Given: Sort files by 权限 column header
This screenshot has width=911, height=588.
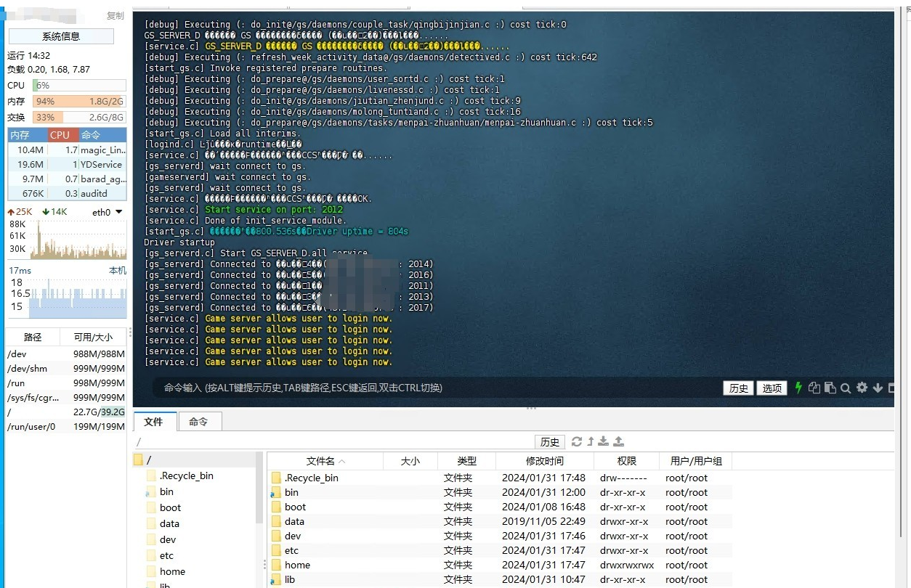Looking at the screenshot, I should 627,461.
